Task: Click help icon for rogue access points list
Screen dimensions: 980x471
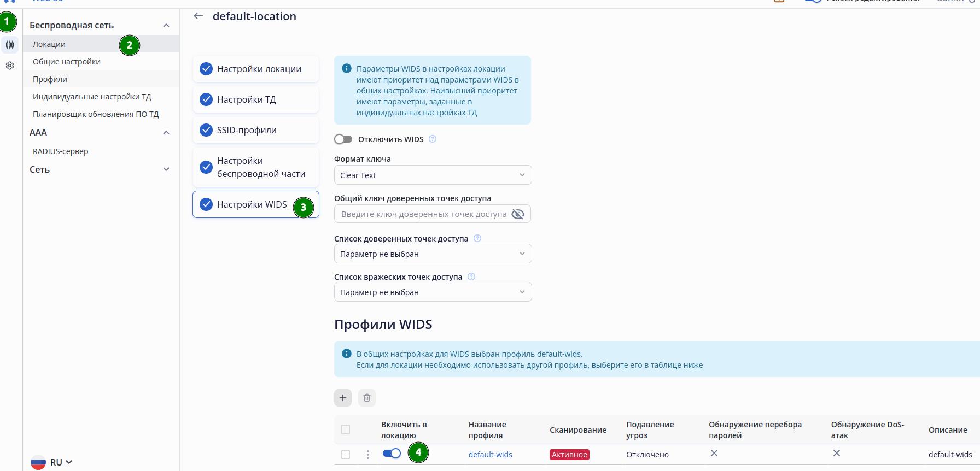Action: click(471, 276)
